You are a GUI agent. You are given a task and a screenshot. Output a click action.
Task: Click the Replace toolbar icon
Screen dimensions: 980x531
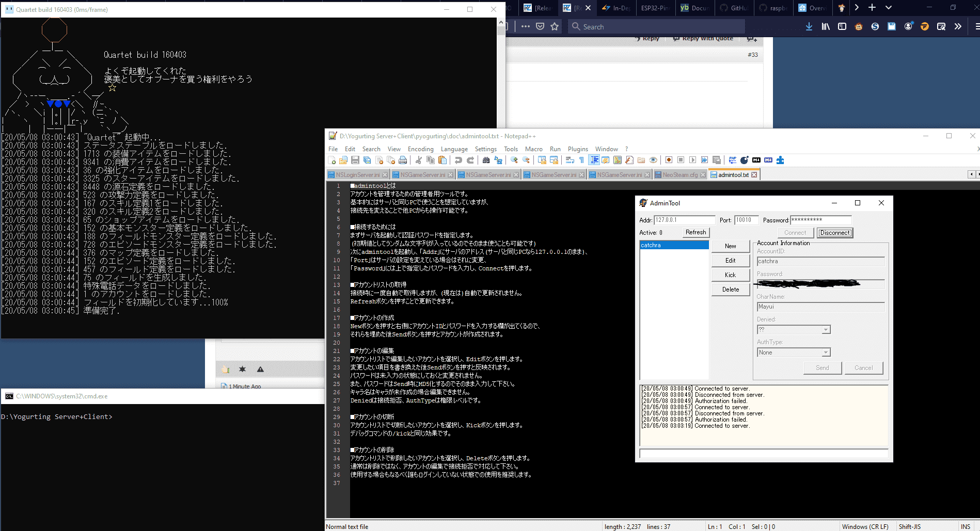(498, 160)
